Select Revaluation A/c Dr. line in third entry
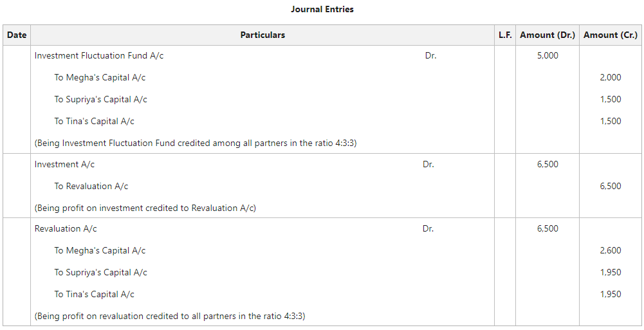Image resolution: width=644 pixels, height=330 pixels. coord(66,229)
